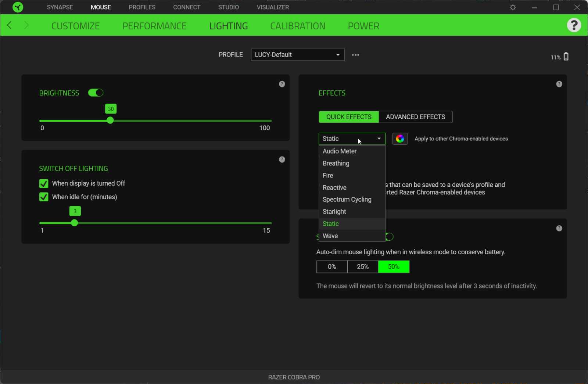Go back with the left arrow
The height and width of the screenshot is (384, 588).
10,25
